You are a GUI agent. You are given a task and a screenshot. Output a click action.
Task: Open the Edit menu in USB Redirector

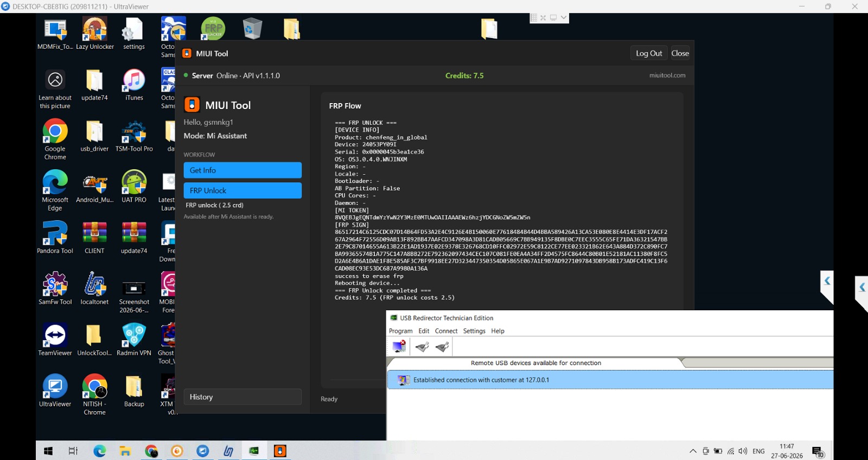pyautogui.click(x=424, y=331)
